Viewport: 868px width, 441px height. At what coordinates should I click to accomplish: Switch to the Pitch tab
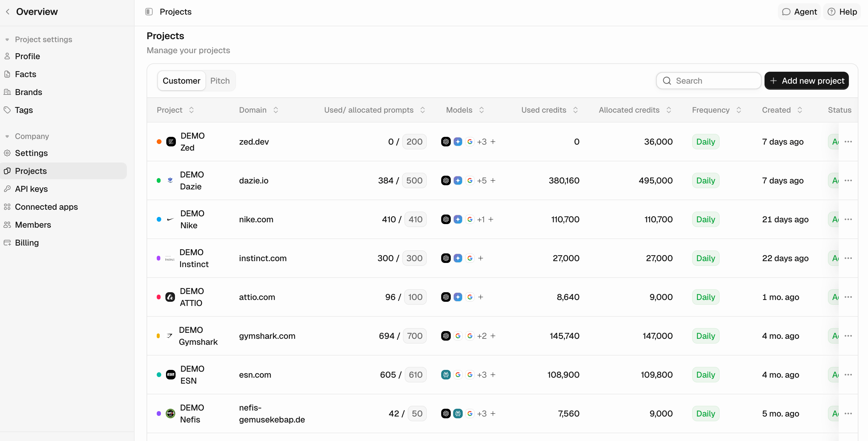click(x=220, y=81)
